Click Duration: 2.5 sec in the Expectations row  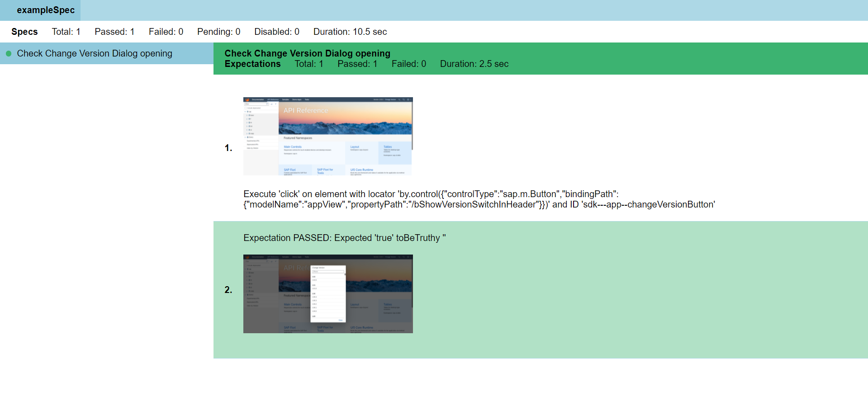click(x=474, y=64)
